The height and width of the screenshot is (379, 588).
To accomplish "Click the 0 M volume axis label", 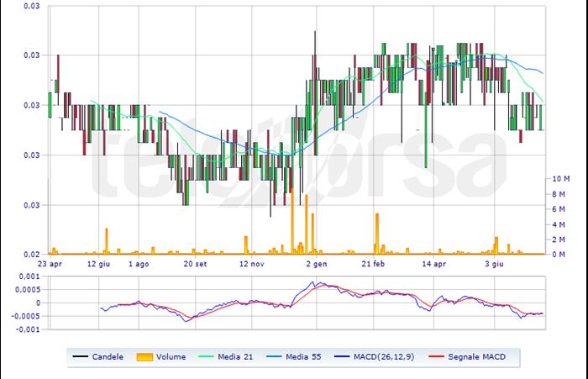I will pyautogui.click(x=559, y=255).
